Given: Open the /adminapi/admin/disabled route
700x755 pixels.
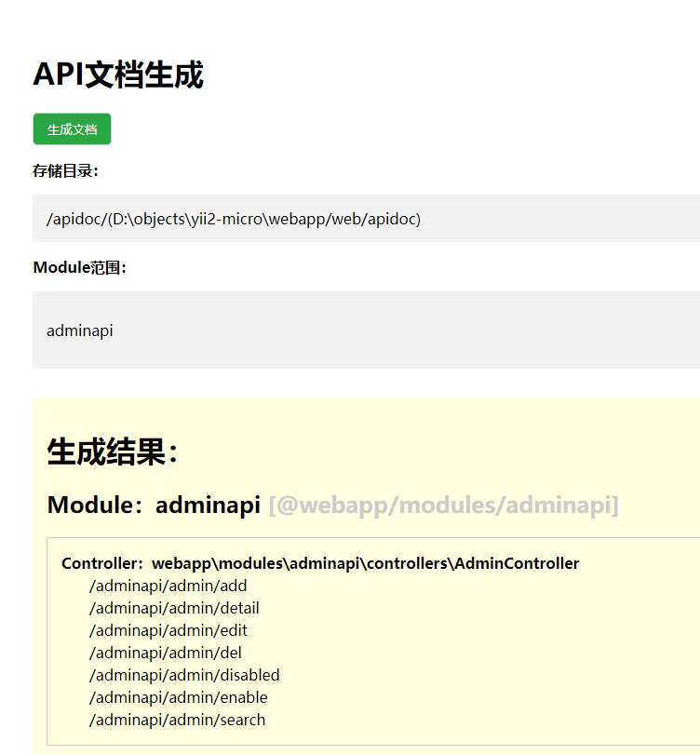Looking at the screenshot, I should tap(184, 675).
